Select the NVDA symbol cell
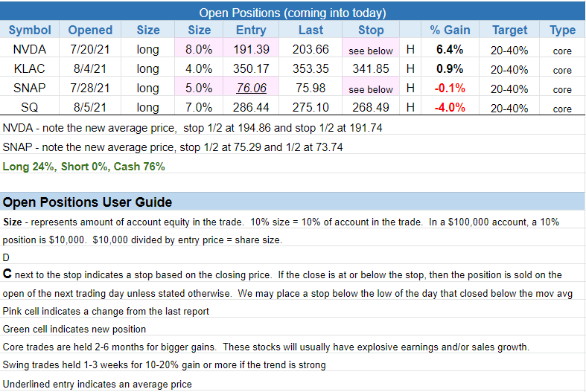The height and width of the screenshot is (392, 586). [x=30, y=49]
